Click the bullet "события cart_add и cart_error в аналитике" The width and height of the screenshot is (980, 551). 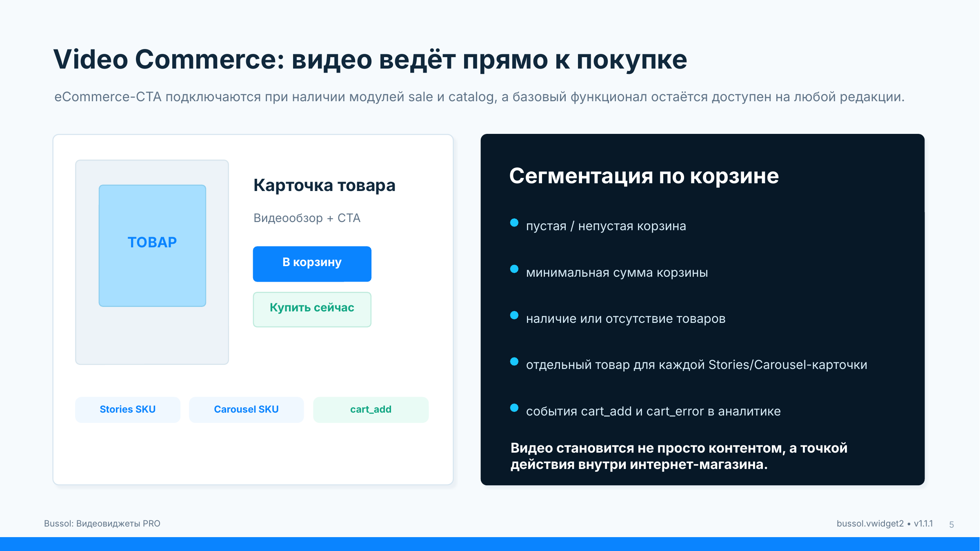click(653, 411)
